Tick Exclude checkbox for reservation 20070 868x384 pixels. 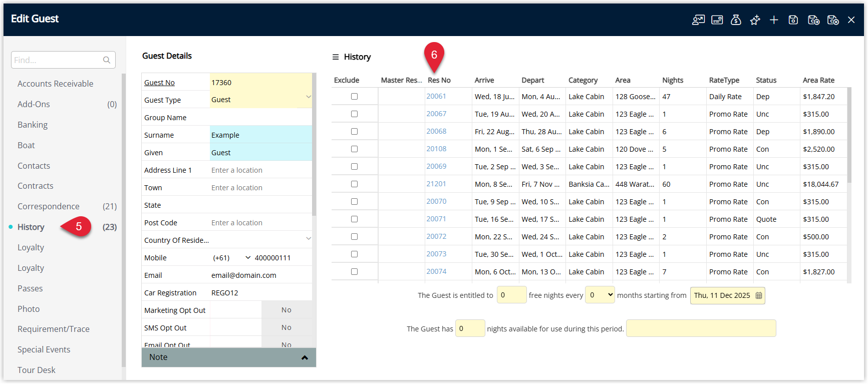(x=355, y=201)
